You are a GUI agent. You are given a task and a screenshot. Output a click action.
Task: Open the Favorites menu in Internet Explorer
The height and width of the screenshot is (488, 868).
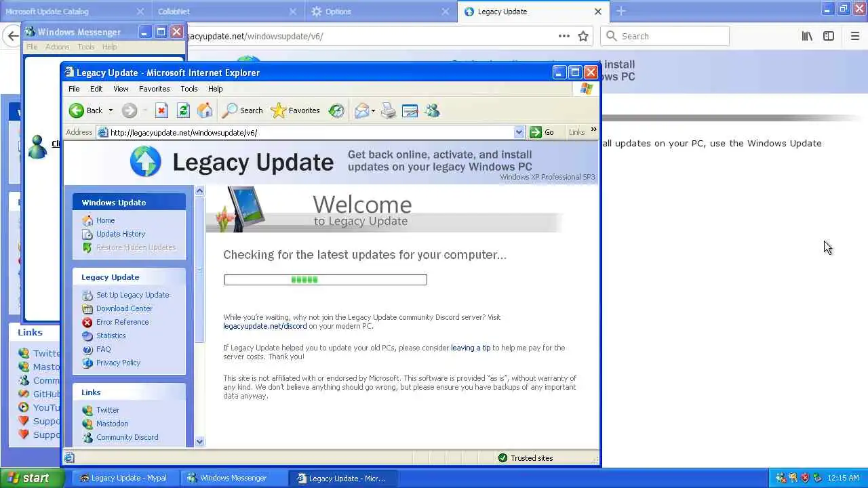click(x=155, y=89)
